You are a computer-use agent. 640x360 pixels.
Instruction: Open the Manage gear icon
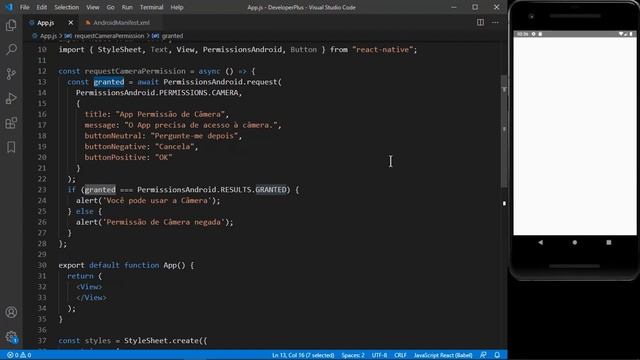point(11,337)
